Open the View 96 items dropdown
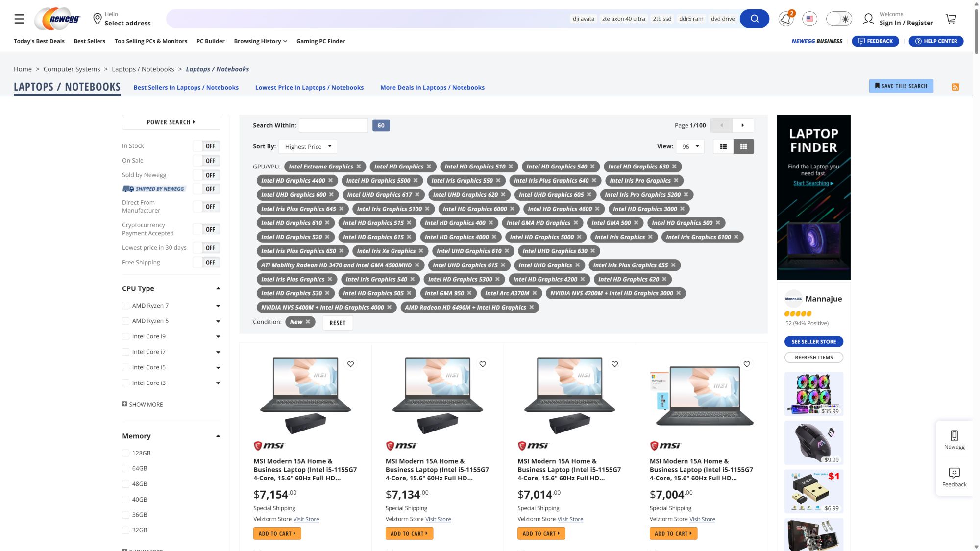980x551 pixels. coord(690,146)
